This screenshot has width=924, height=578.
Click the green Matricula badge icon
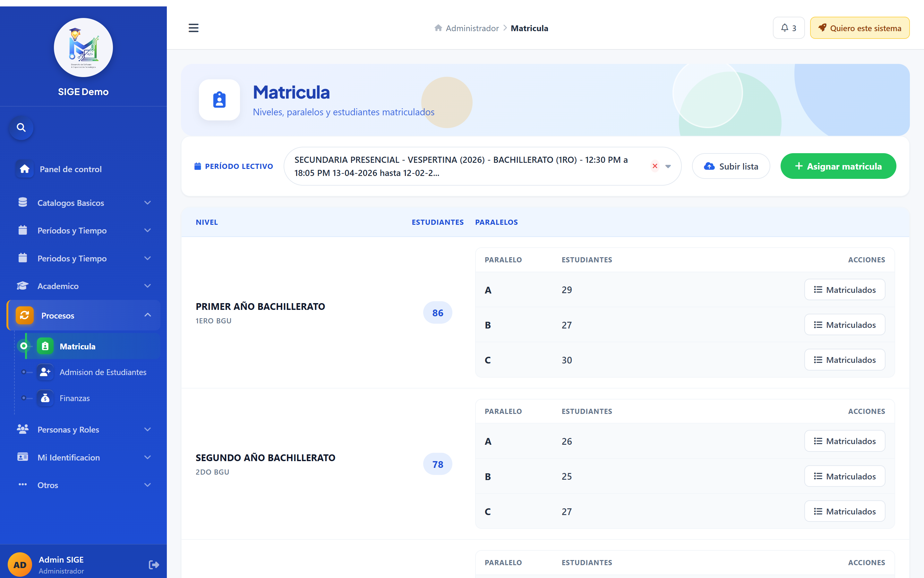pyautogui.click(x=45, y=346)
